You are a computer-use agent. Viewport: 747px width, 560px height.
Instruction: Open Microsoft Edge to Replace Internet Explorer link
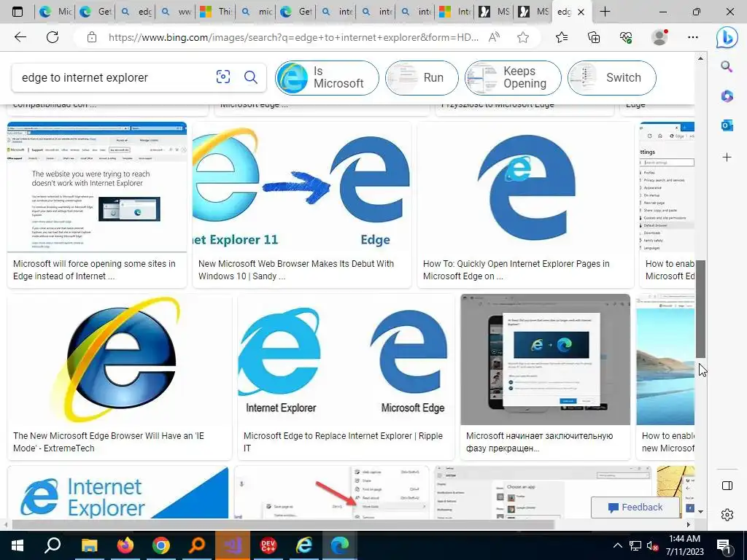(343, 442)
